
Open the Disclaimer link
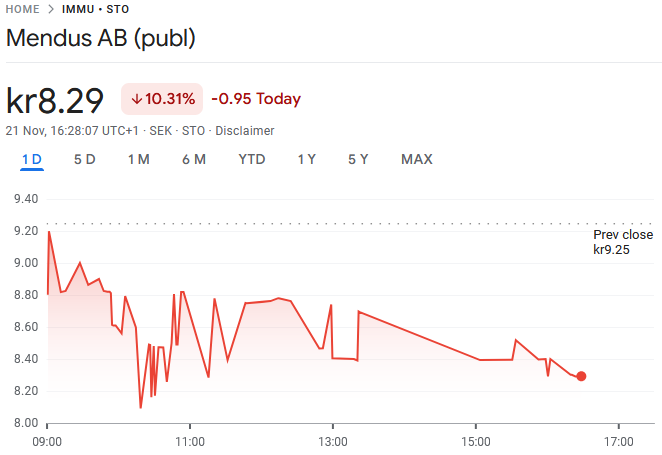click(x=245, y=131)
